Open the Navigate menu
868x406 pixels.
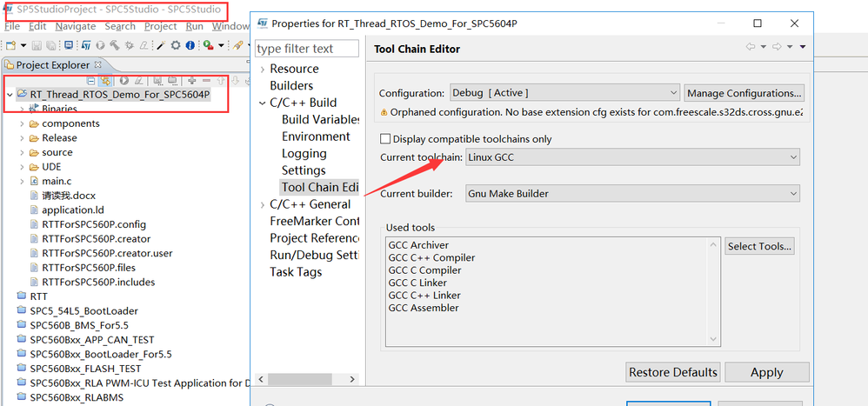coord(76,27)
